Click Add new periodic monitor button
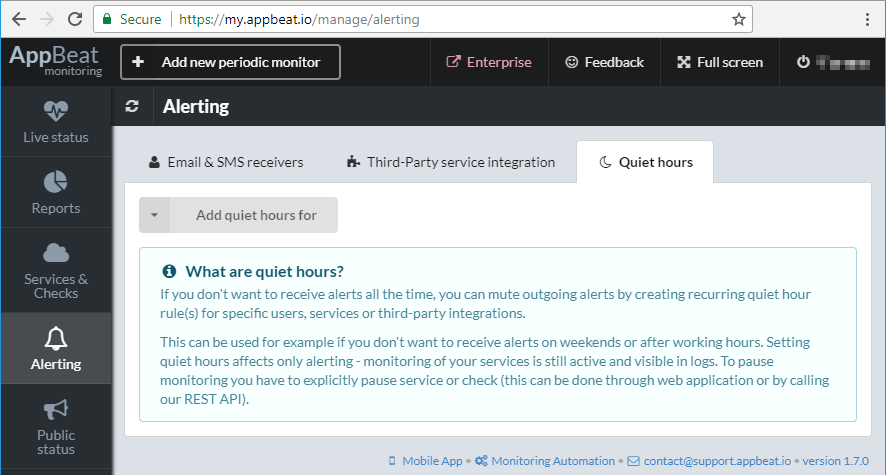Viewport: 886px width, 475px height. [231, 62]
